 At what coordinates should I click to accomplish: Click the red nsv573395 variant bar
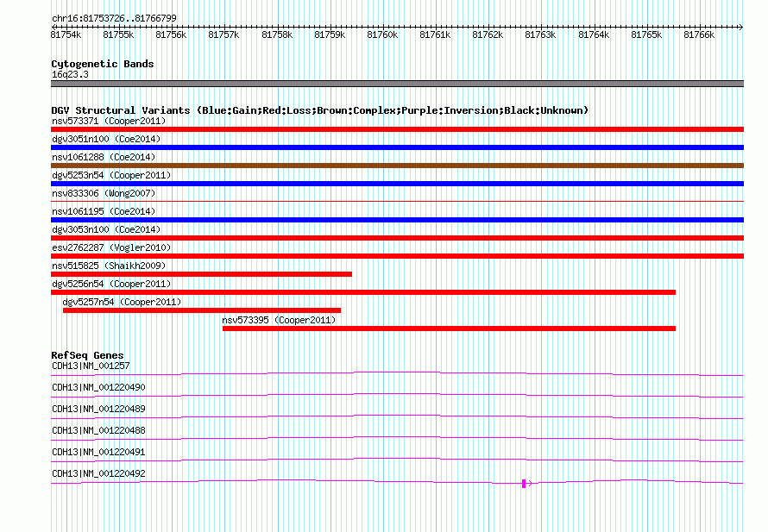(449, 329)
